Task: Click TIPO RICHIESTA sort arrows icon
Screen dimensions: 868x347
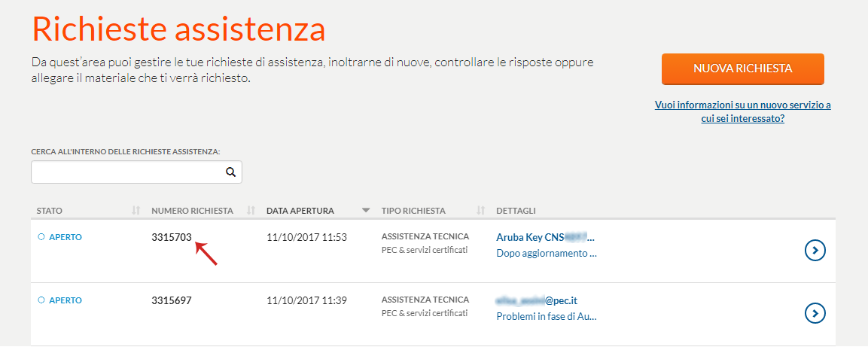Action: (x=480, y=210)
